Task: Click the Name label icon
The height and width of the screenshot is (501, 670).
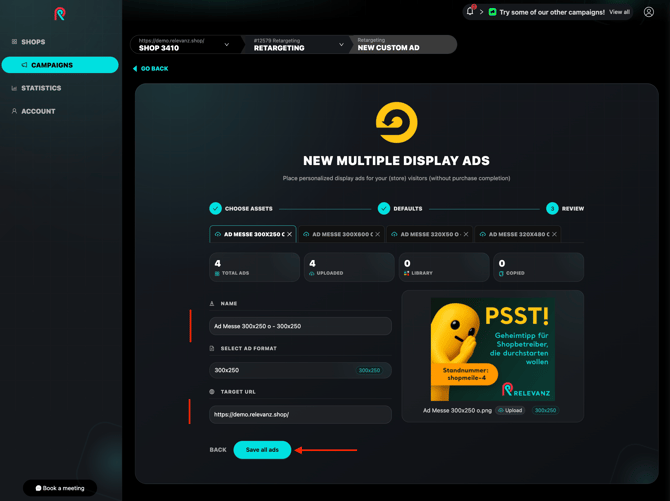Action: point(212,304)
